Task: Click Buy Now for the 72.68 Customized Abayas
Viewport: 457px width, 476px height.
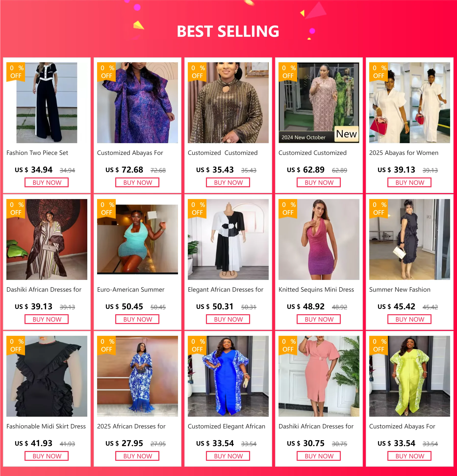Action: [x=137, y=183]
